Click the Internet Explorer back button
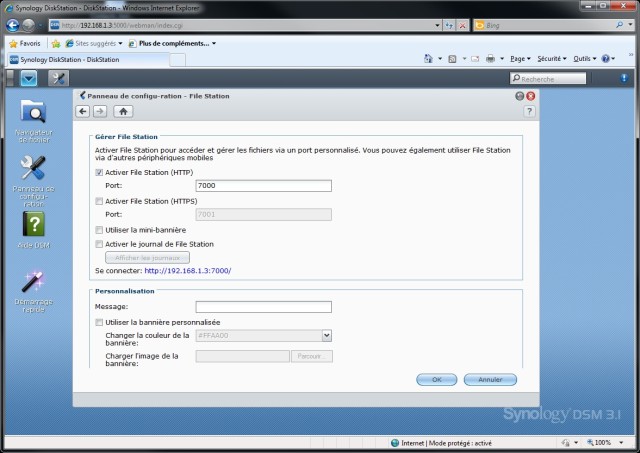 pos(13,25)
